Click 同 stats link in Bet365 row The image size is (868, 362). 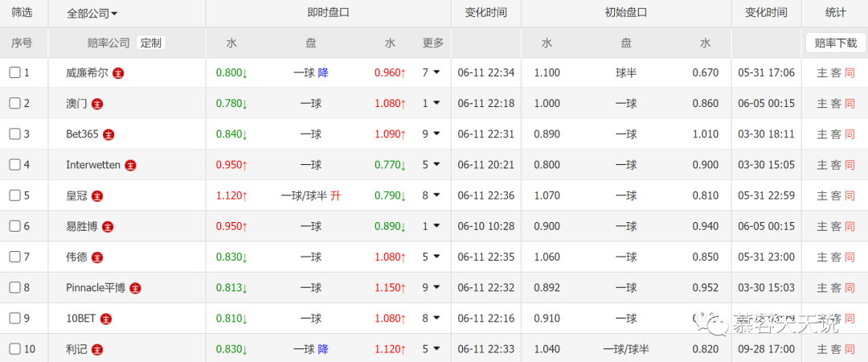850,134
